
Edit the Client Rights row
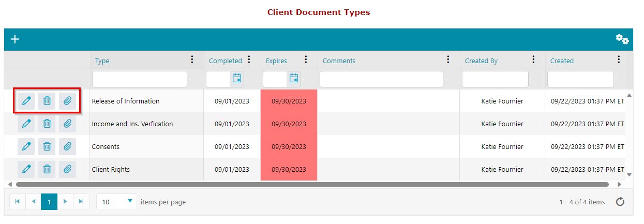pos(26,169)
